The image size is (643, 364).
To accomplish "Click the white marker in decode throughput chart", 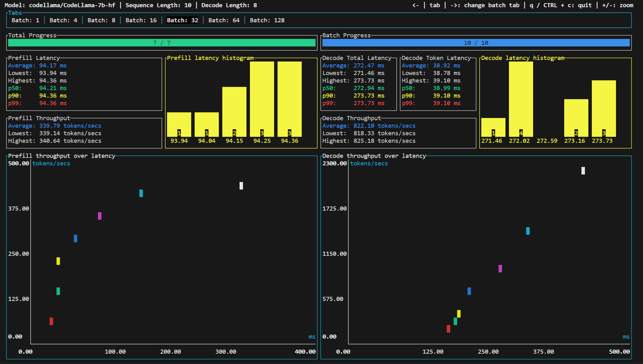I will point(583,171).
